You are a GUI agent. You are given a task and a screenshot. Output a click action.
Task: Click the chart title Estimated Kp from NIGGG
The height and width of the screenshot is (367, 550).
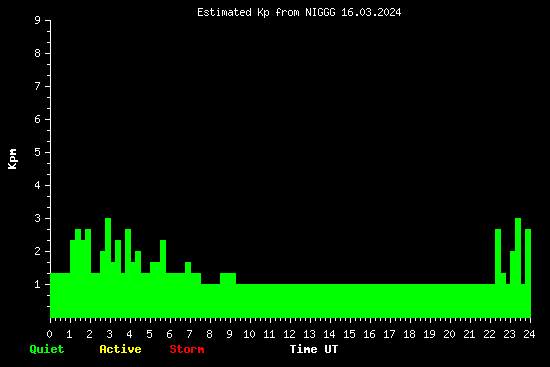pos(299,13)
